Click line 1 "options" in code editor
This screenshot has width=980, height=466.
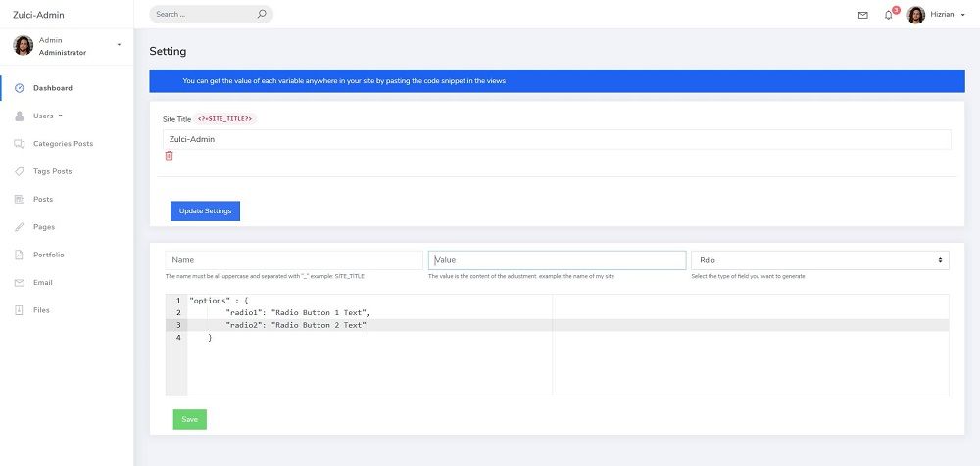[x=219, y=301]
